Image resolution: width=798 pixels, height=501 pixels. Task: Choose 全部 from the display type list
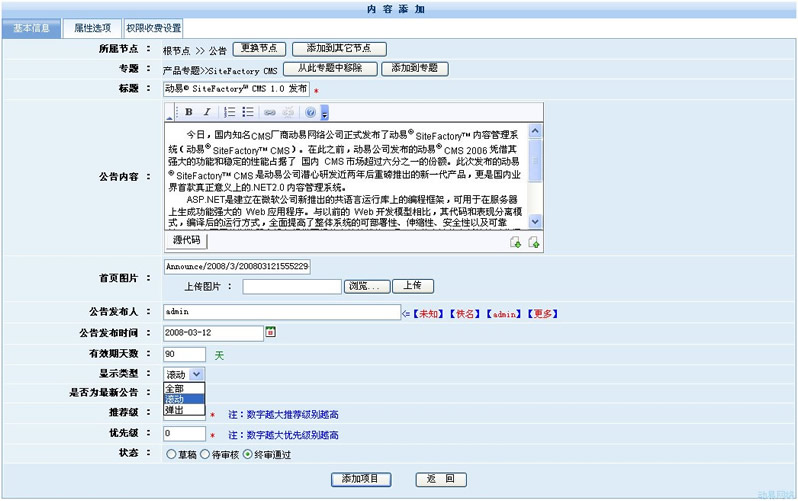click(184, 388)
